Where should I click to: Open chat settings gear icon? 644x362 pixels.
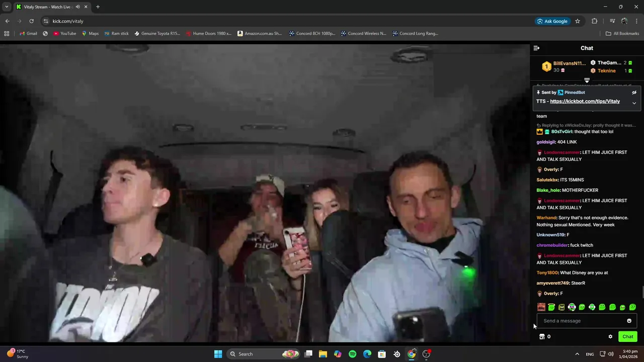[x=610, y=337]
